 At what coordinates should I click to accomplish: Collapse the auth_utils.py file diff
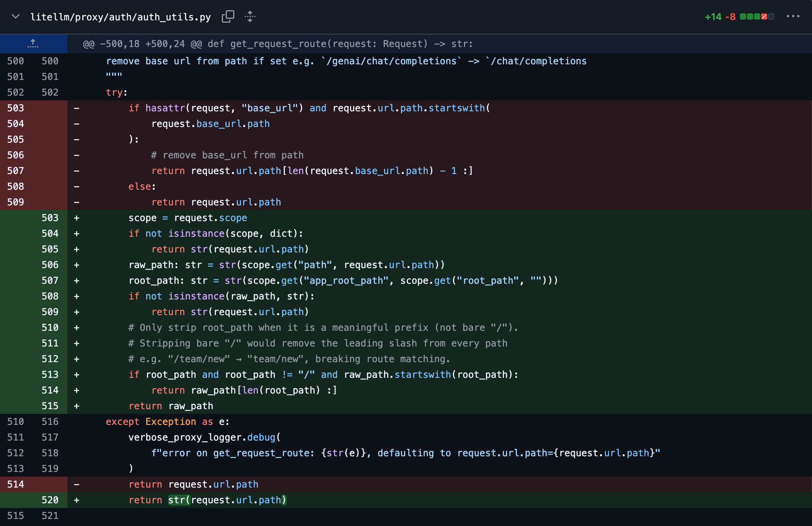pos(16,17)
